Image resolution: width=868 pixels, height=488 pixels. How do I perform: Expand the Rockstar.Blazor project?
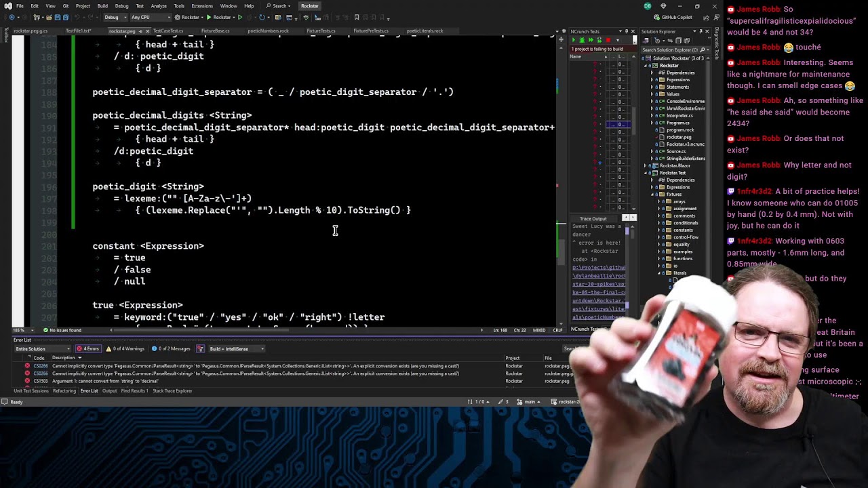pos(646,165)
